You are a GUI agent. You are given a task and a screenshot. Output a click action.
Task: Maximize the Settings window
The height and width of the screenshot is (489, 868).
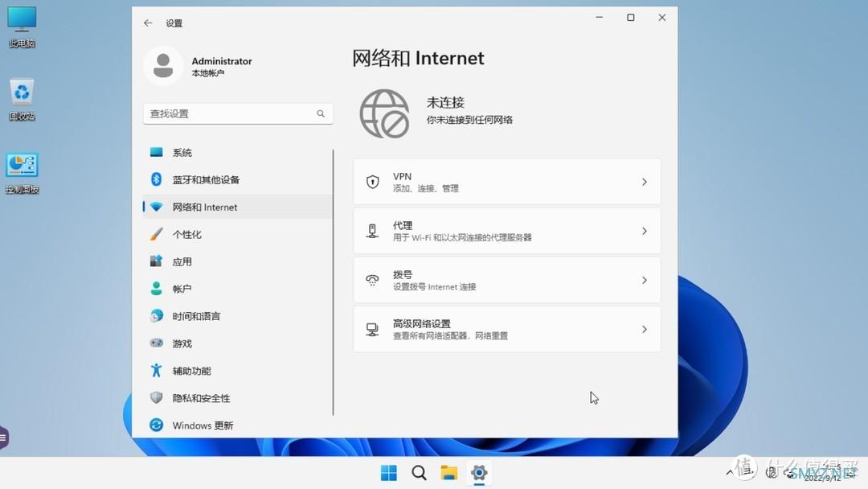click(631, 18)
